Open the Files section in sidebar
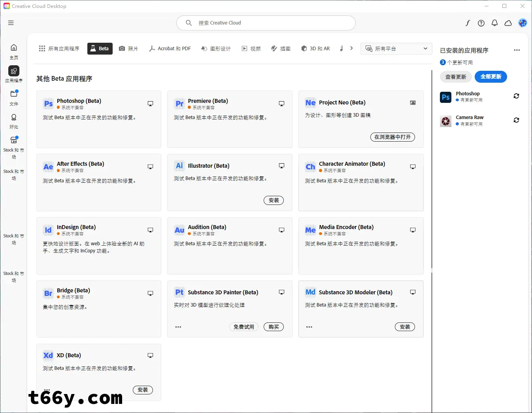Image resolution: width=532 pixels, height=413 pixels. coord(14,97)
